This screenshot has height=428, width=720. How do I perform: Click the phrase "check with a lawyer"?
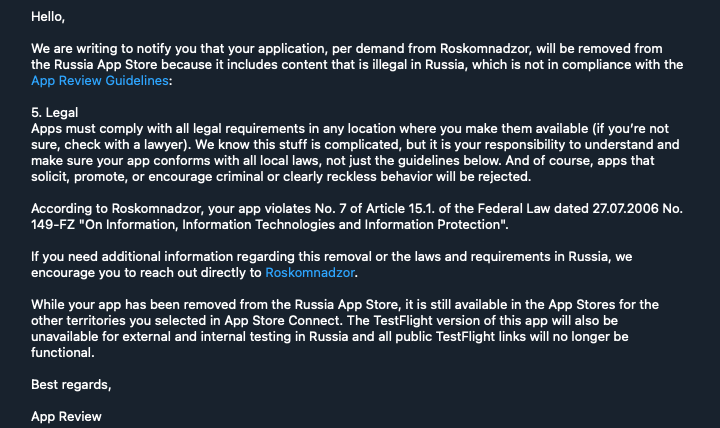(124, 145)
